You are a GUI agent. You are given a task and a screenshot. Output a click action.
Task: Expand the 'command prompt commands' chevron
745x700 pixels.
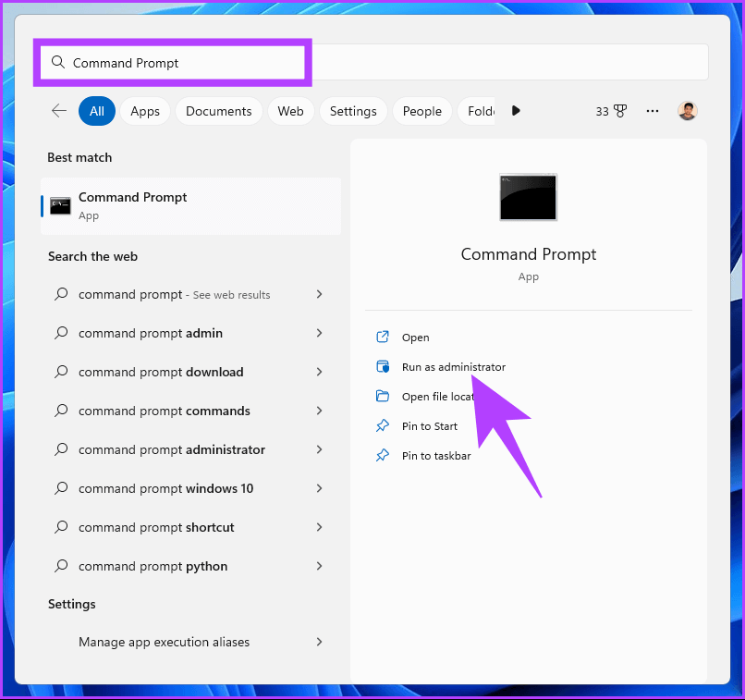coord(319,411)
